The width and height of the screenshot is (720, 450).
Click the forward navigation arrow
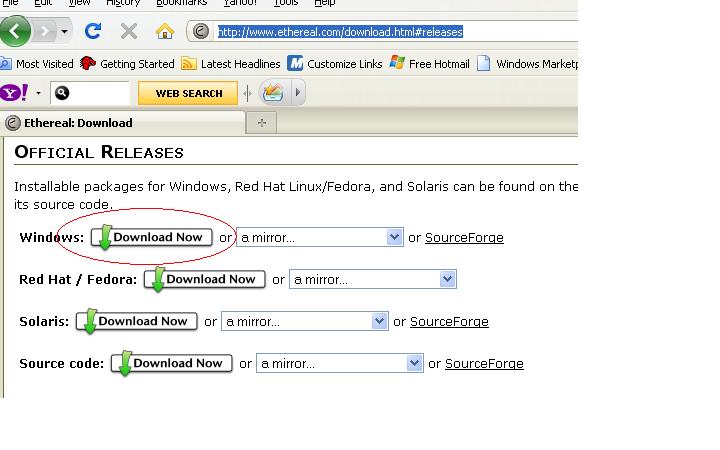(45, 31)
